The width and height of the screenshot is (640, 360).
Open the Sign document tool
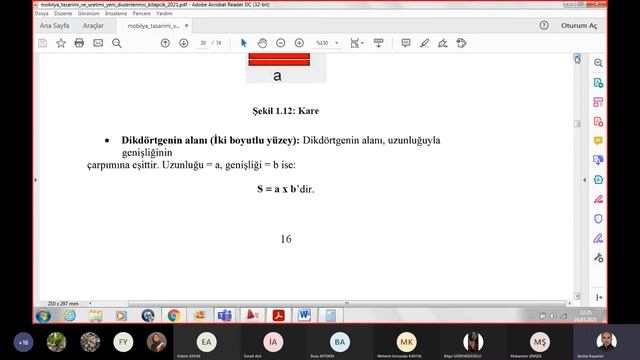(x=443, y=43)
